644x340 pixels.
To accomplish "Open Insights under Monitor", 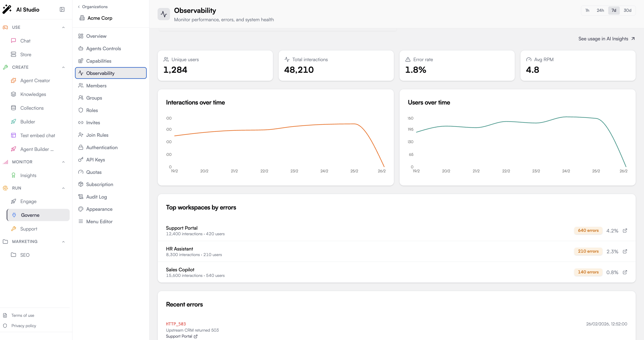I will click(x=38, y=176).
